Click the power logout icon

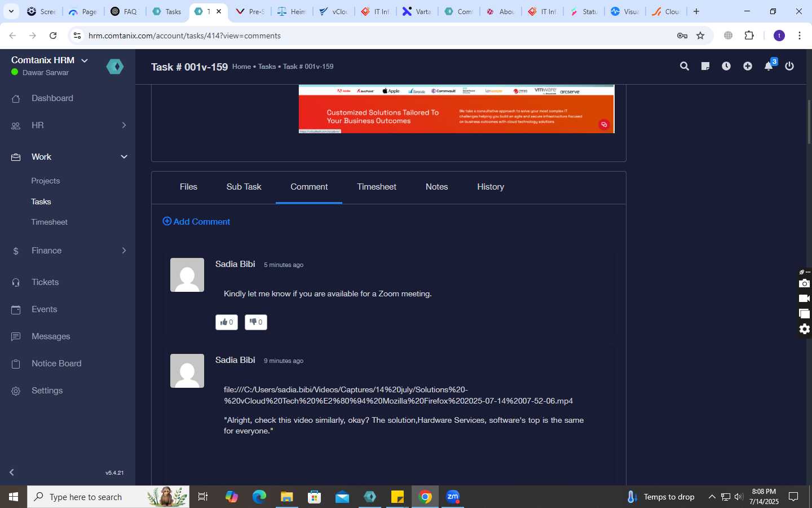(789, 66)
